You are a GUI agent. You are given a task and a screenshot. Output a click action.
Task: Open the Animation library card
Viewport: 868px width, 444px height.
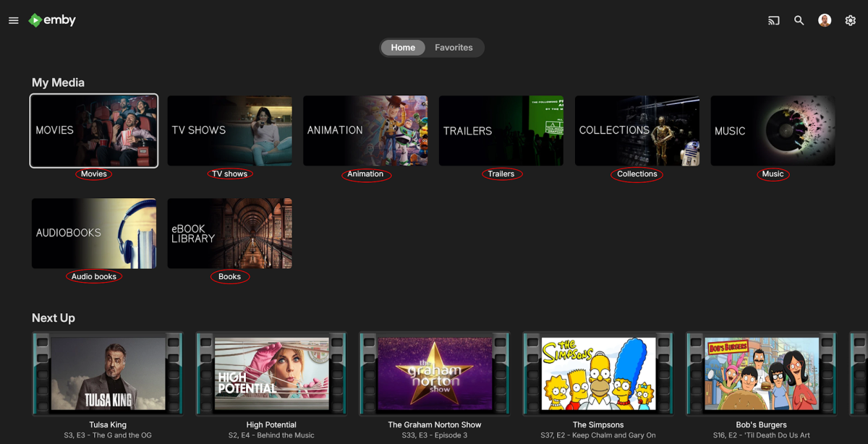[365, 131]
